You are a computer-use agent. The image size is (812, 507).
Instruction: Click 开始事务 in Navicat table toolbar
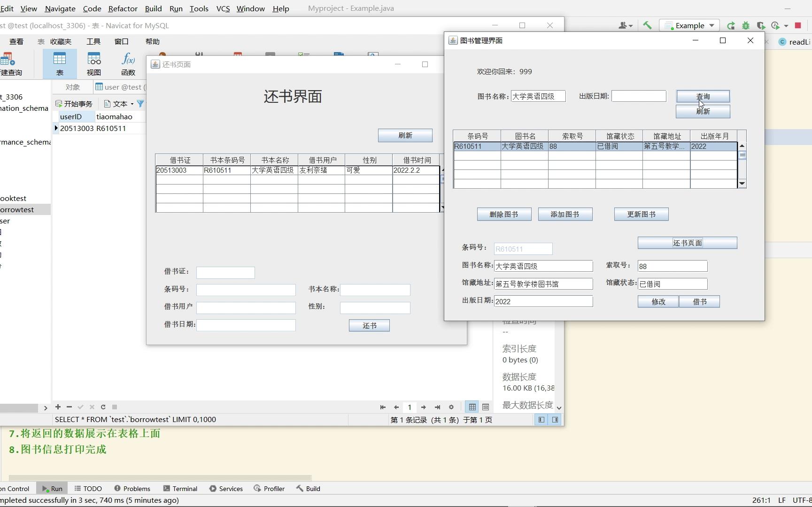tap(74, 104)
